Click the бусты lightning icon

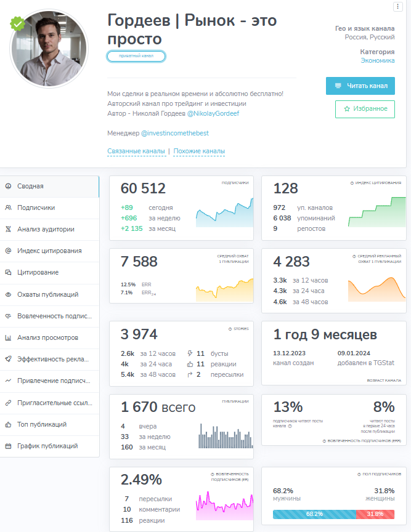[x=190, y=353]
